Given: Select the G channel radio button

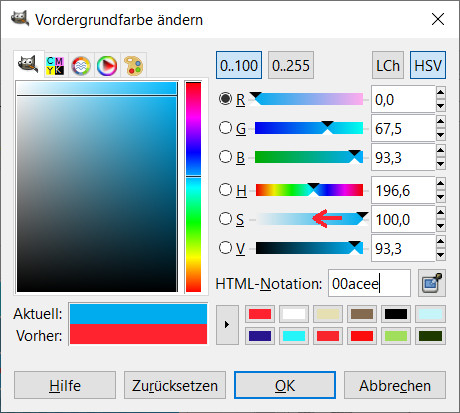Looking at the screenshot, I should (226, 128).
